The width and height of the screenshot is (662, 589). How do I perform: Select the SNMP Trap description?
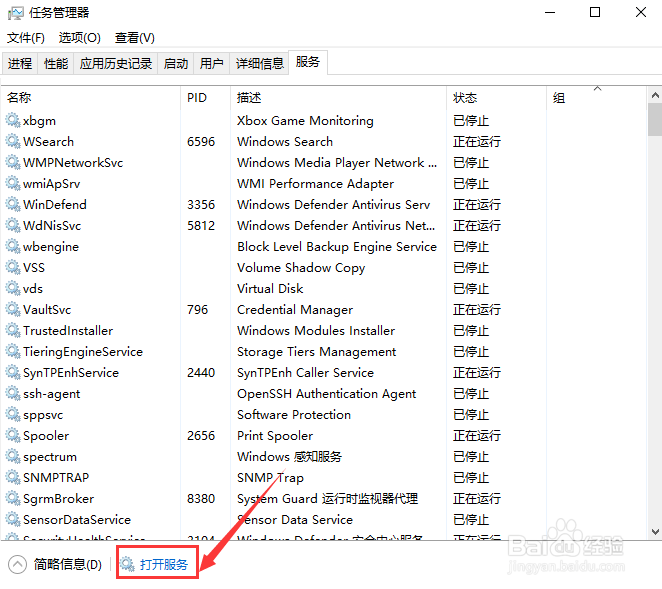[x=270, y=478]
